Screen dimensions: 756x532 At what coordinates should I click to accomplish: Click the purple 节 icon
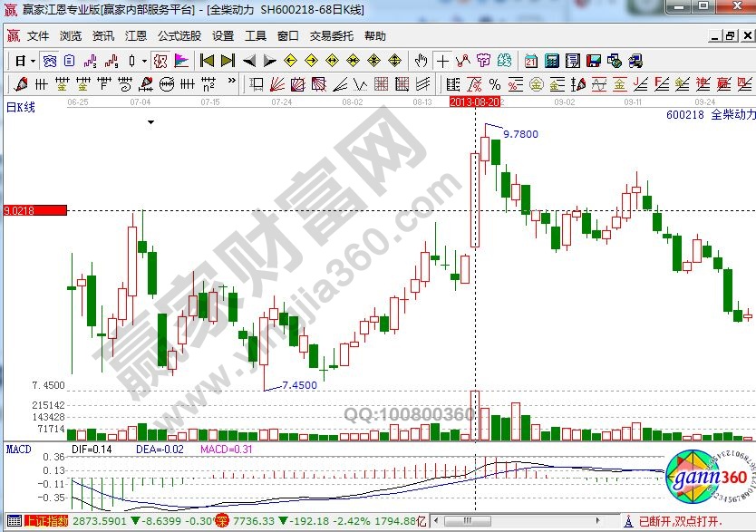tap(483, 61)
